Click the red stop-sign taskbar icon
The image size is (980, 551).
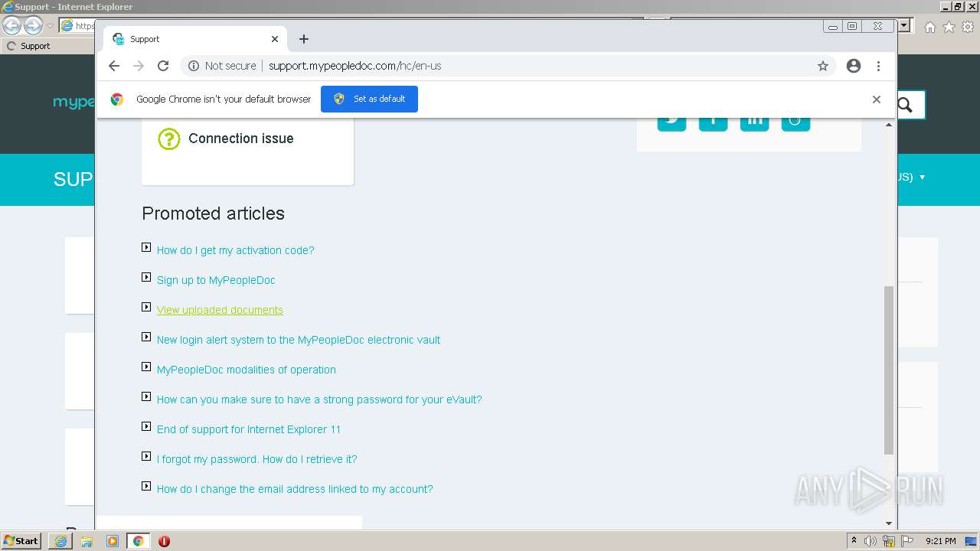(x=164, y=541)
